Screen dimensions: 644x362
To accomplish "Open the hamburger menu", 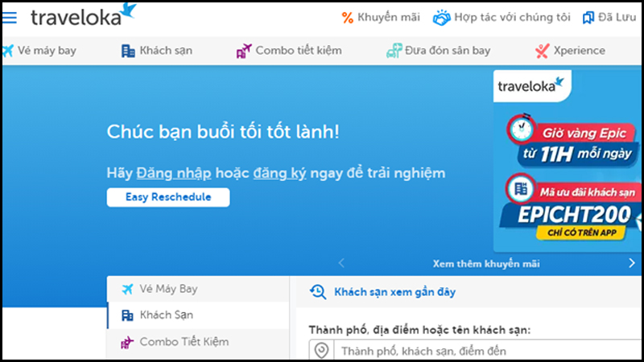I will (x=10, y=18).
